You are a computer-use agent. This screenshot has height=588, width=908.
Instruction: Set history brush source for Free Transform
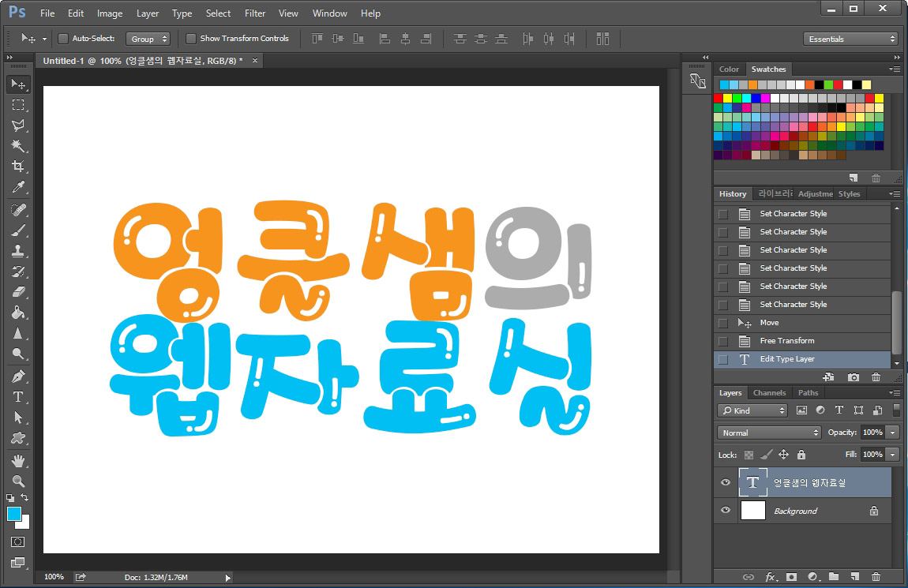click(723, 342)
